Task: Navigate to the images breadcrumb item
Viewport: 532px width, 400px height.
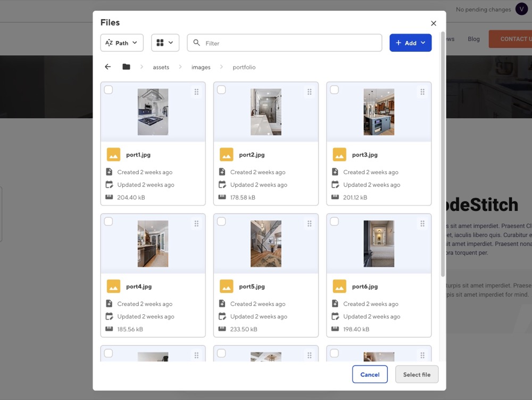Action: tap(201, 67)
